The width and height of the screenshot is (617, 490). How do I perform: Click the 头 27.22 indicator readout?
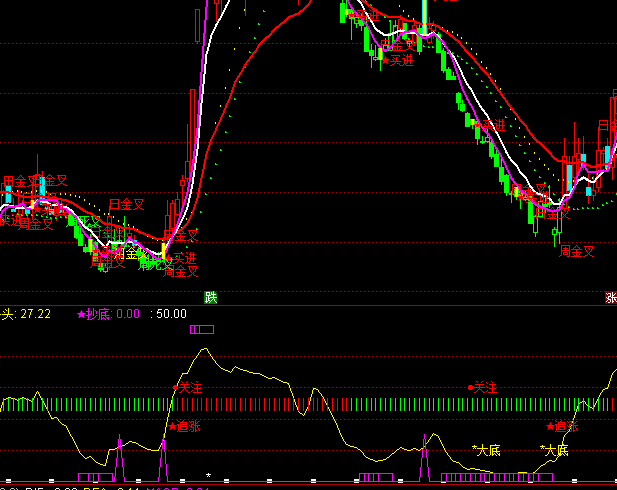pyautogui.click(x=26, y=314)
